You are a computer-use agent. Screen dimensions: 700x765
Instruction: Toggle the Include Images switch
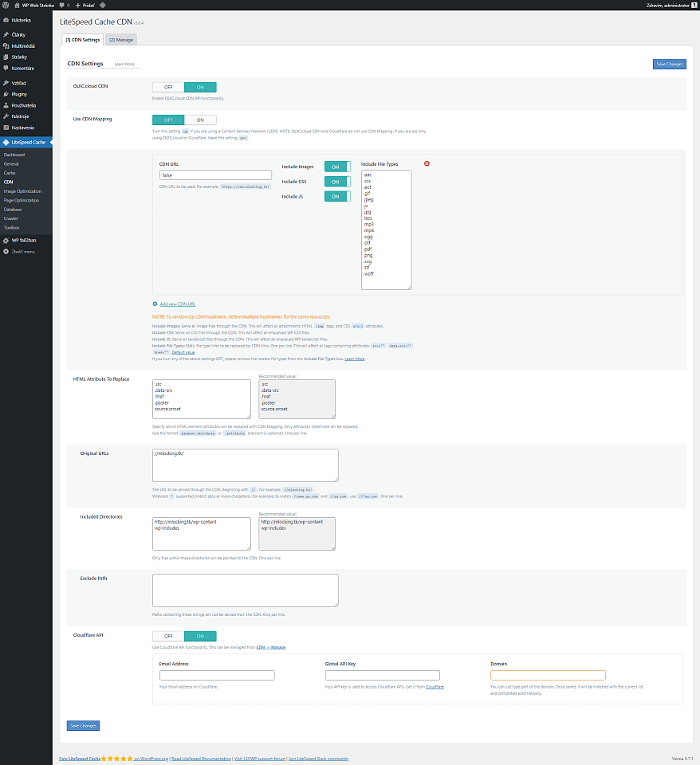(336, 167)
